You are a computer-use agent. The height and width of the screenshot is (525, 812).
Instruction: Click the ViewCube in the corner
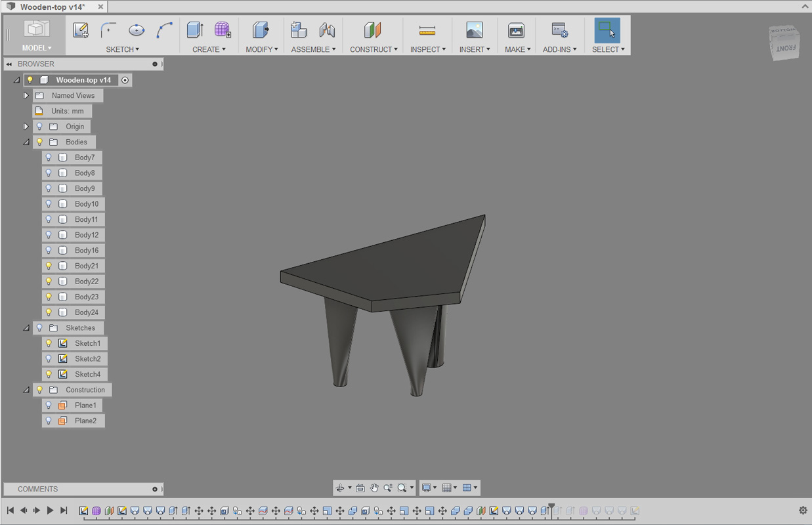[x=784, y=42]
